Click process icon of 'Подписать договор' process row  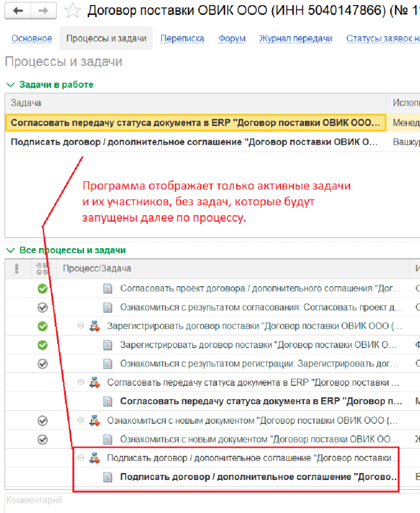[x=94, y=458]
